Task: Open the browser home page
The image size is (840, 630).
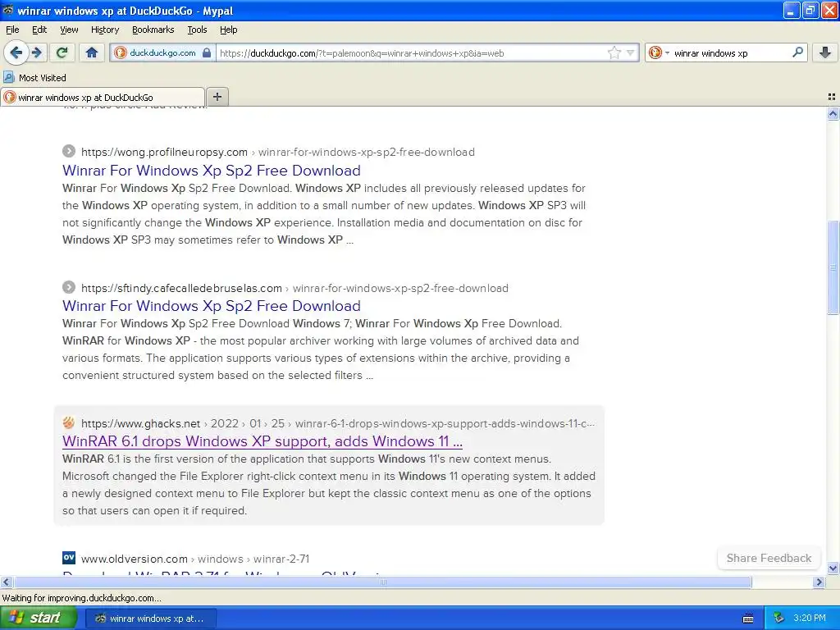Action: [x=92, y=52]
